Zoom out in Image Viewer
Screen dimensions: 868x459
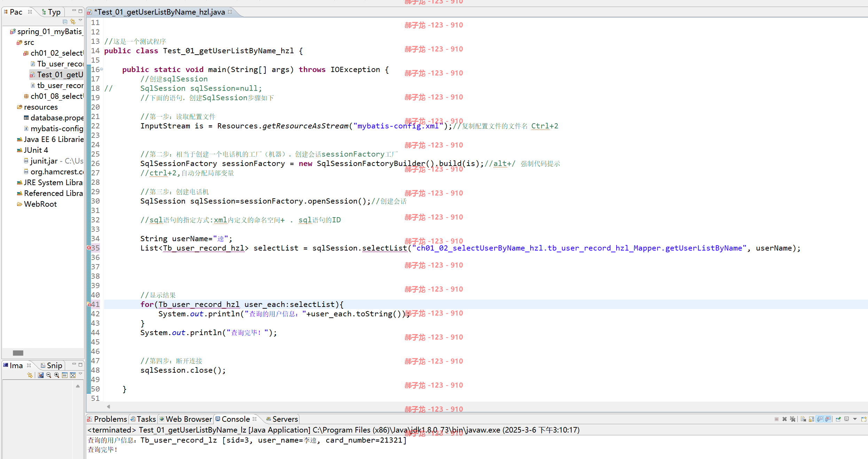point(49,375)
